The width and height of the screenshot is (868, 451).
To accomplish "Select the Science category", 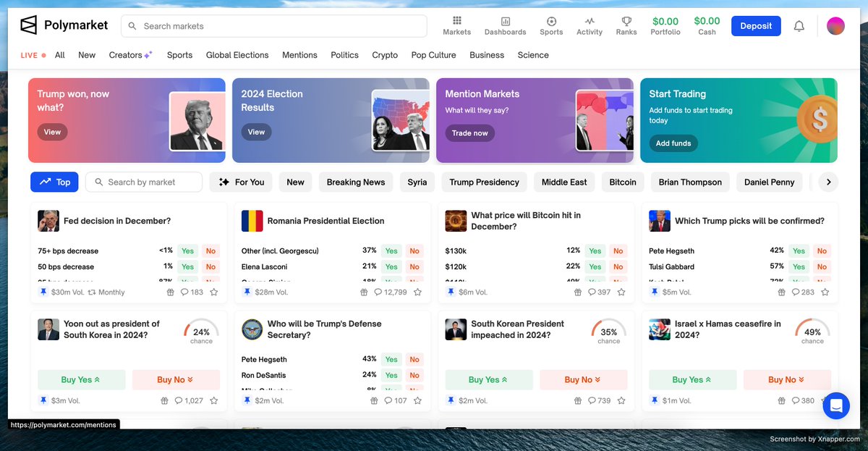I will [x=533, y=55].
